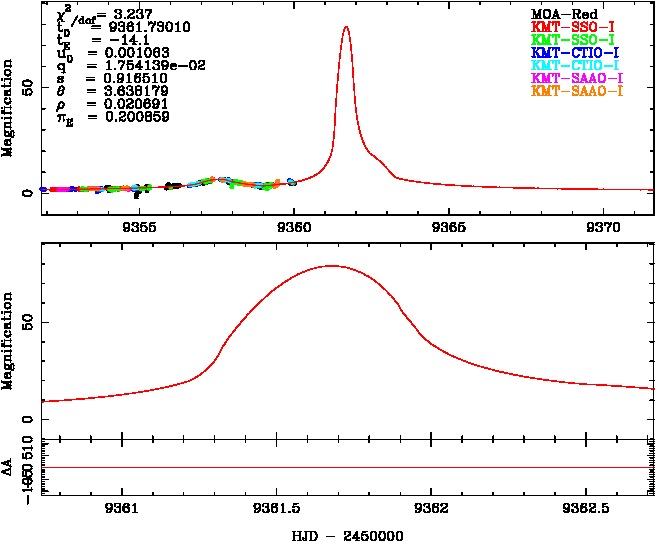The height and width of the screenshot is (542, 655).
Task: Click the chi-squared per dof value 3.237
Action: pyautogui.click(x=128, y=14)
